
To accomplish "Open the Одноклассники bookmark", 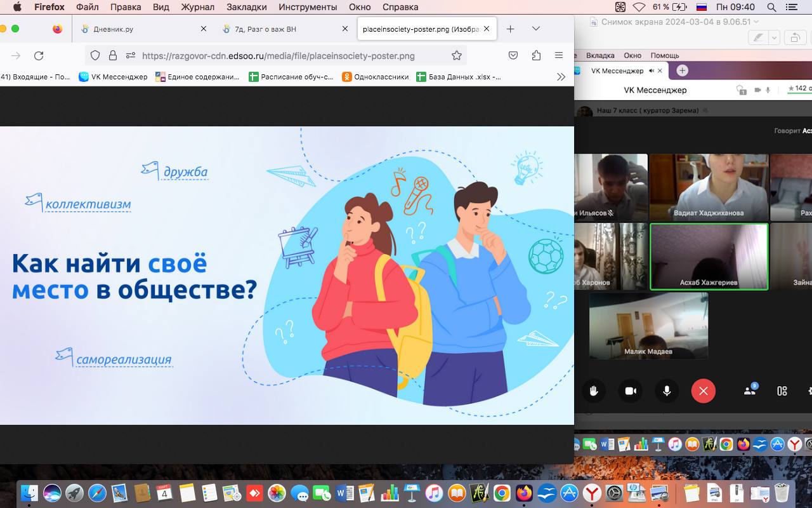I will (376, 77).
